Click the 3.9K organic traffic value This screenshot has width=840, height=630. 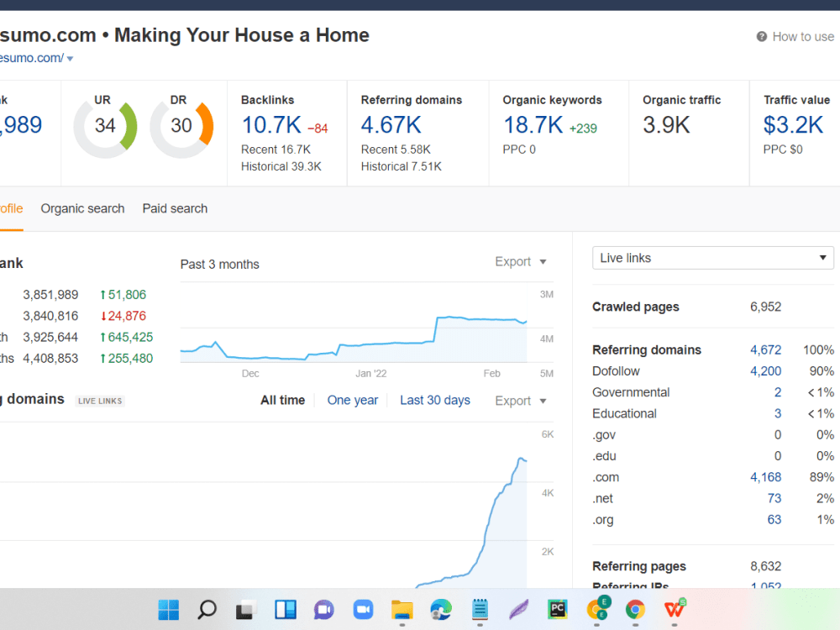click(666, 125)
